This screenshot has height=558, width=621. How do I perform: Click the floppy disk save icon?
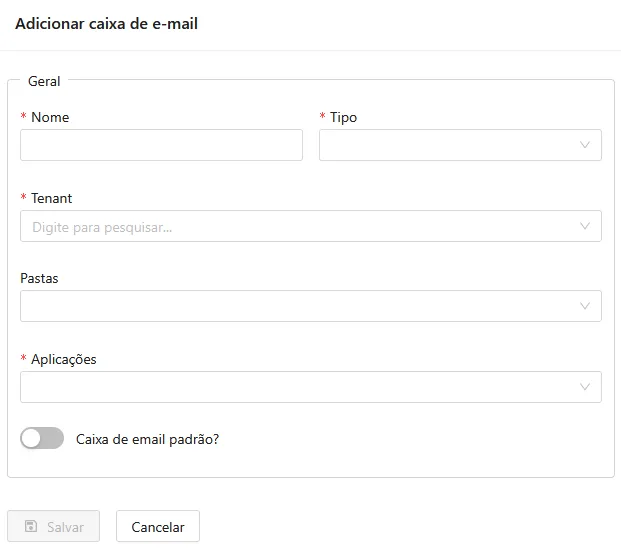[31, 526]
